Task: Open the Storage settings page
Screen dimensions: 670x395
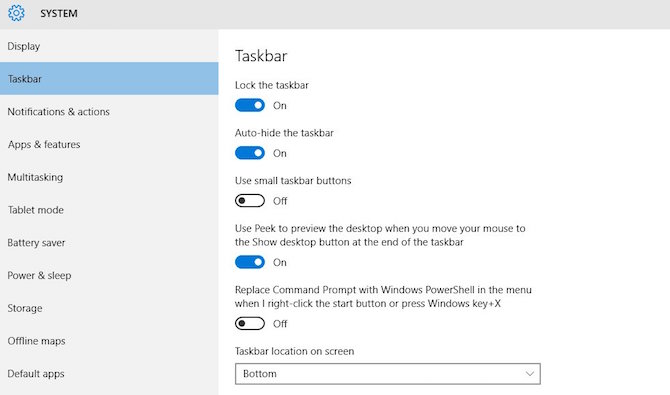Action: 109,308
